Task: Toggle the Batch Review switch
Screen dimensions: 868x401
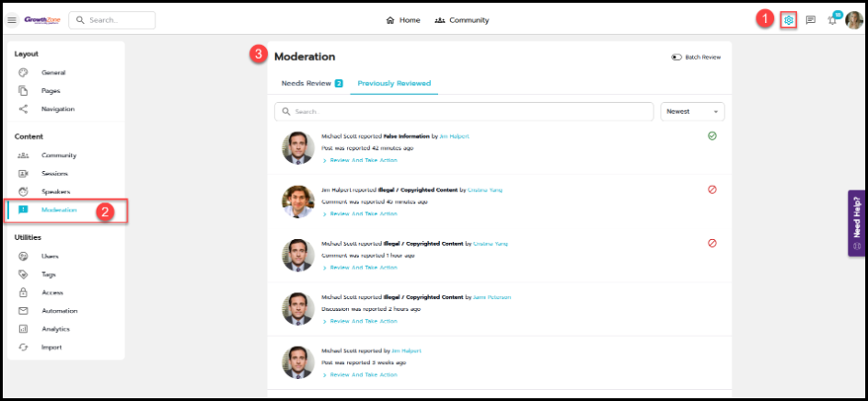Action: (x=677, y=57)
